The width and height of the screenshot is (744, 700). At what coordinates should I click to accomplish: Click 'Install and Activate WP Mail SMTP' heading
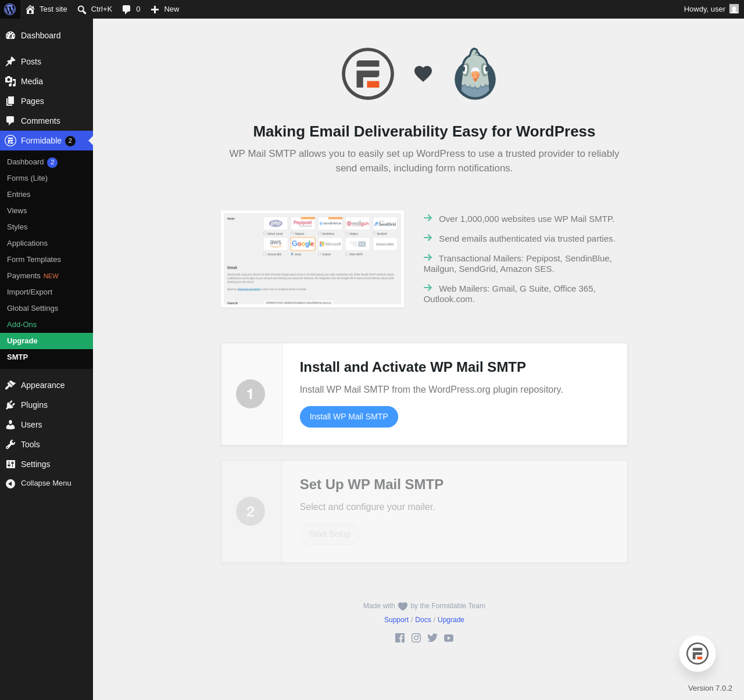pyautogui.click(x=413, y=367)
